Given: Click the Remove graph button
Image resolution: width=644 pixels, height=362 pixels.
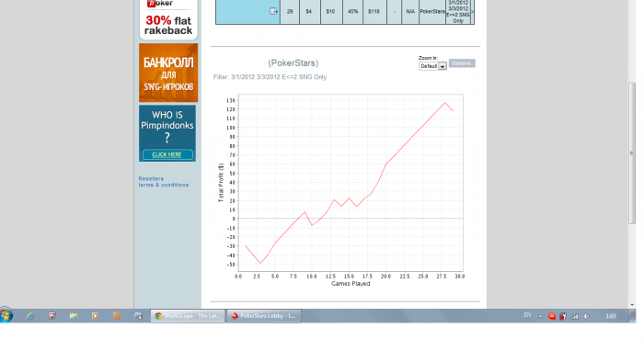Looking at the screenshot, I should pyautogui.click(x=462, y=63).
